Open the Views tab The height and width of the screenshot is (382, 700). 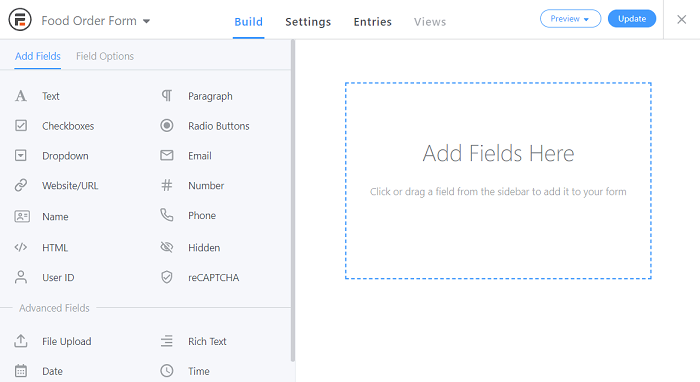(430, 22)
